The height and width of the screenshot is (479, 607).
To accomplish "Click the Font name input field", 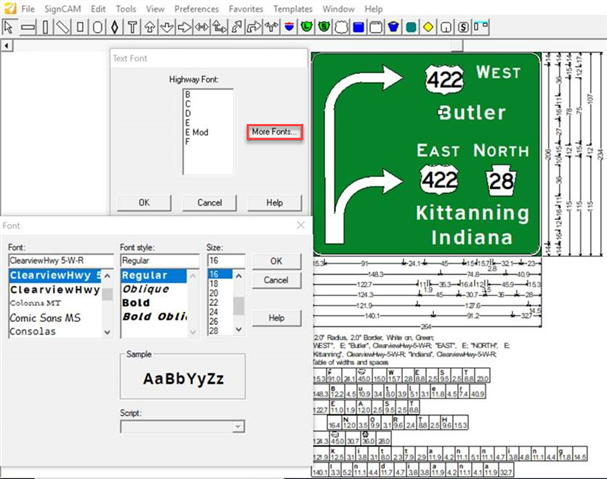I will point(59,260).
